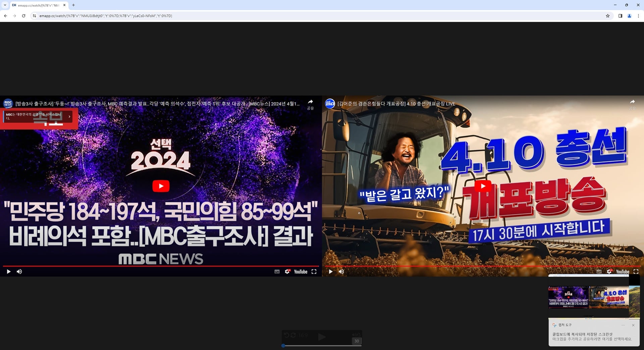
Task: Click the 클립보드에 복사되어 저장된 스크린샷 notification text
Action: (582, 334)
